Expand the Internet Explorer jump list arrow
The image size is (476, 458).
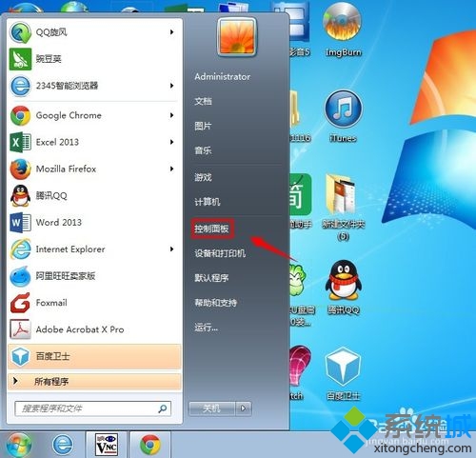[x=171, y=249]
